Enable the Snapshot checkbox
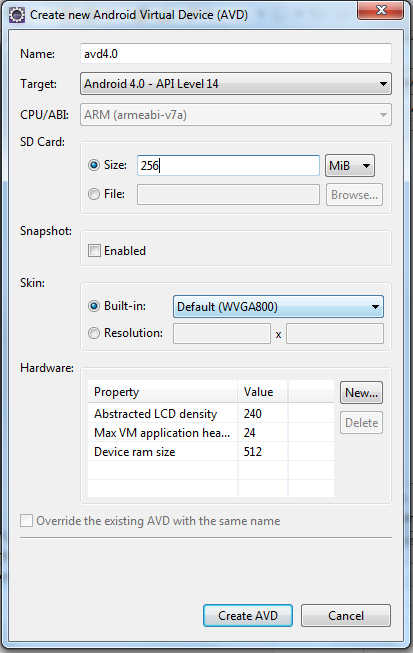Image resolution: width=413 pixels, height=653 pixels. tap(94, 251)
